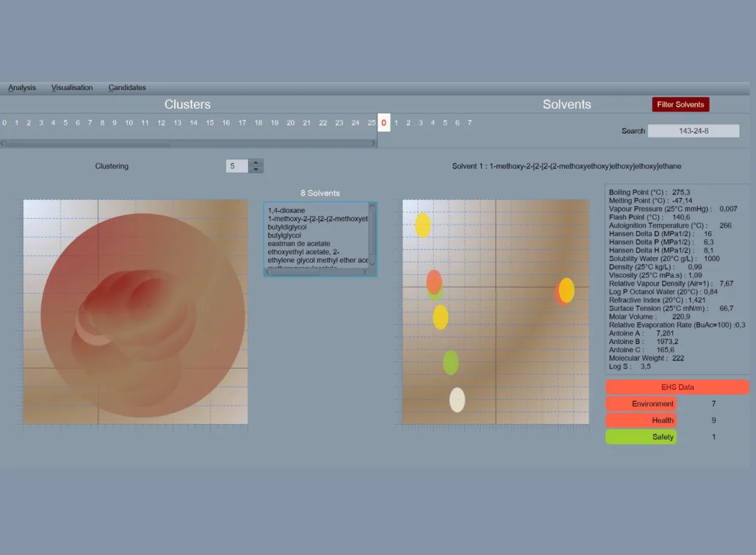Viewport: 756px width, 555px height.
Task: Select solvent tab 7
Action: pyautogui.click(x=469, y=123)
